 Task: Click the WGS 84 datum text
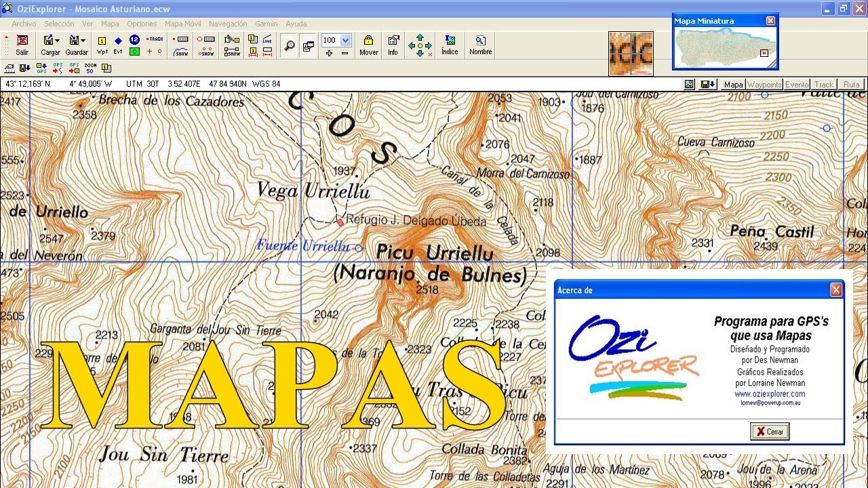click(266, 84)
